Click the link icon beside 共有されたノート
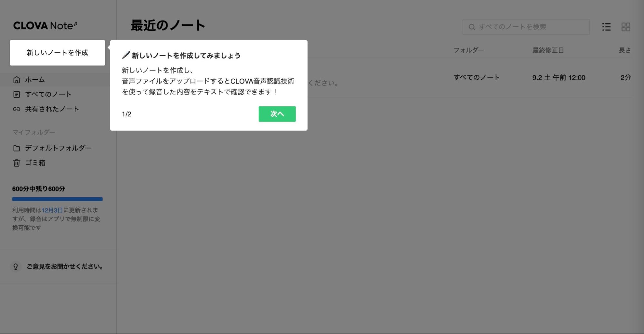 (16, 109)
